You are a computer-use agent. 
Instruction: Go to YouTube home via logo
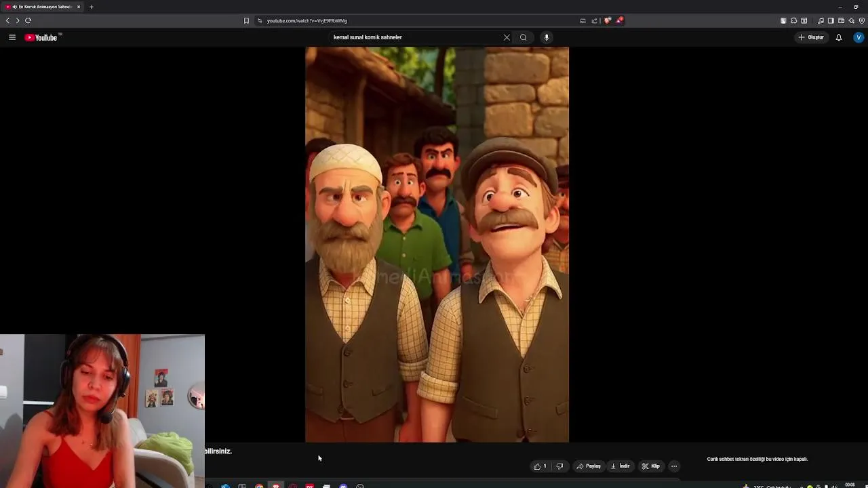coord(41,37)
